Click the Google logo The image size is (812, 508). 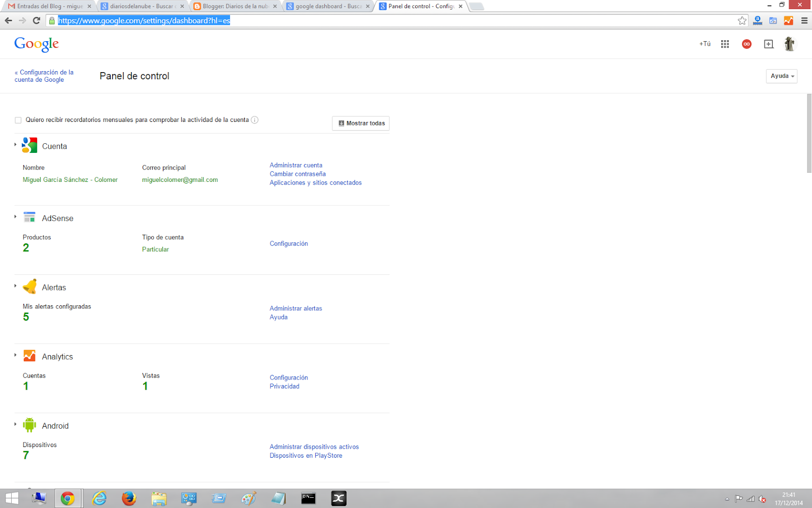coord(37,44)
